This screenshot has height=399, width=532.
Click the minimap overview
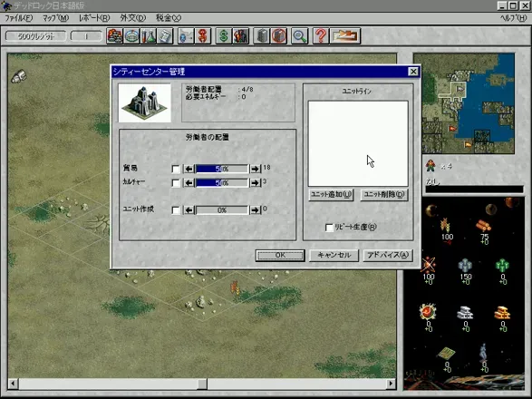tap(464, 103)
